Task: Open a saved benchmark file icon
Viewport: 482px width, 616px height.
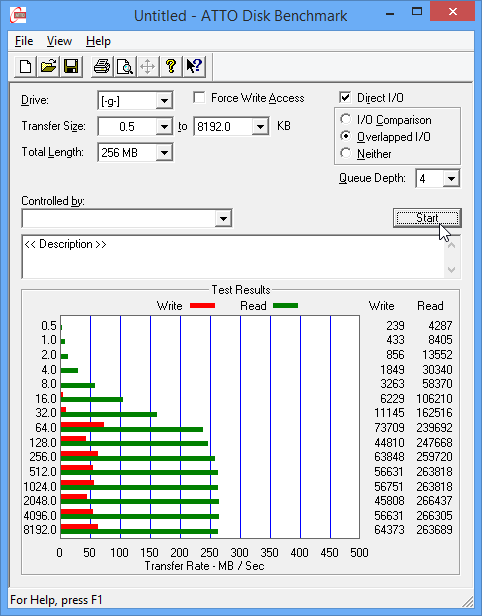Action: [48, 66]
